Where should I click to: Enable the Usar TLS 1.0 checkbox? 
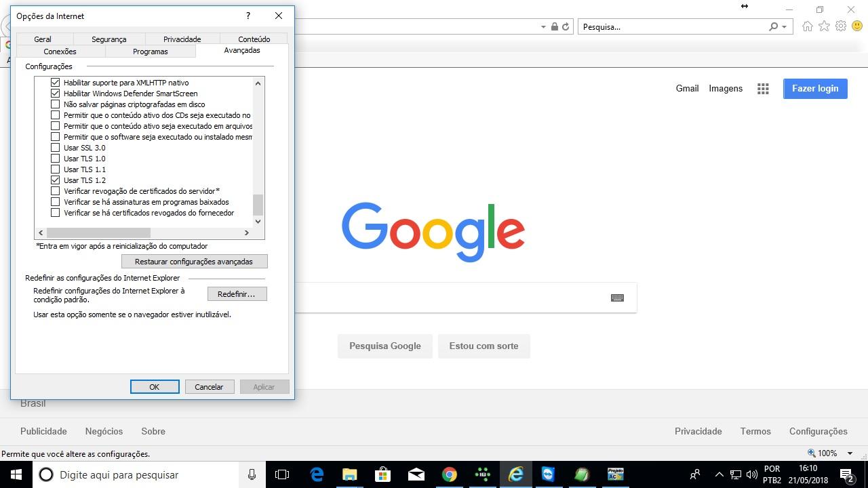(56, 159)
